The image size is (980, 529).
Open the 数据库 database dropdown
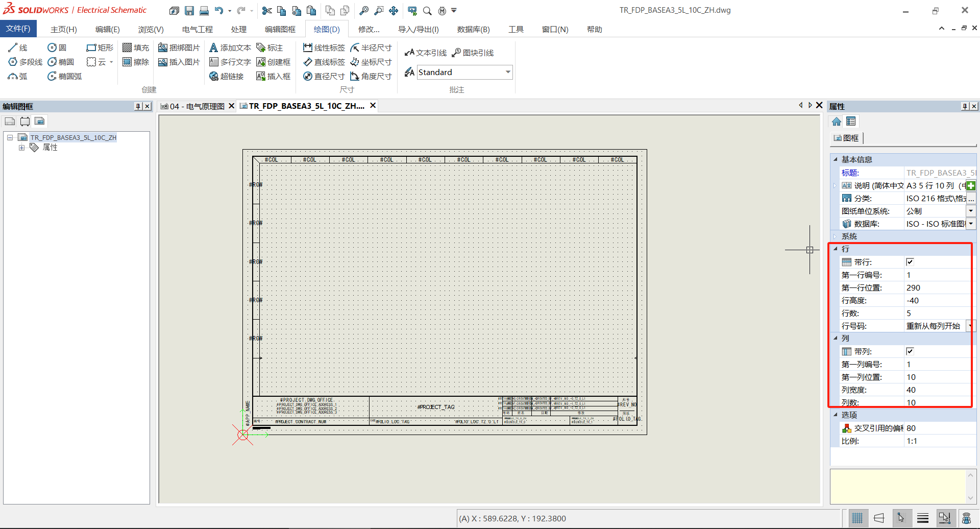click(971, 224)
